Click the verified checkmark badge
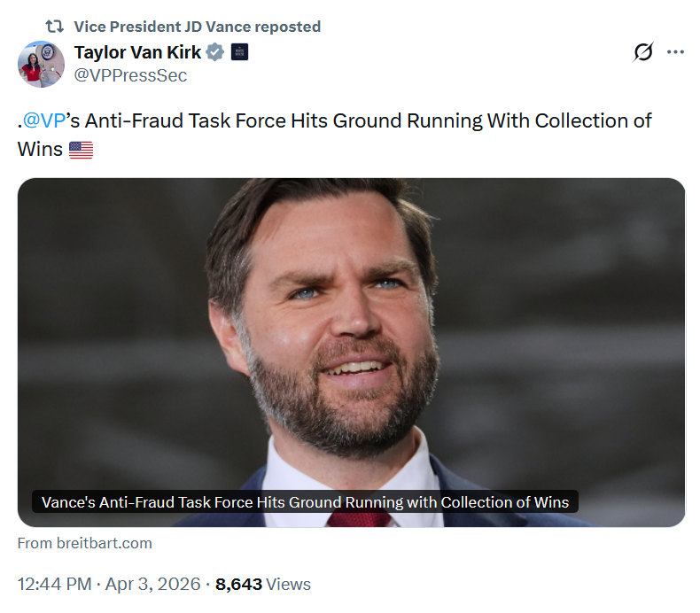 coord(215,52)
